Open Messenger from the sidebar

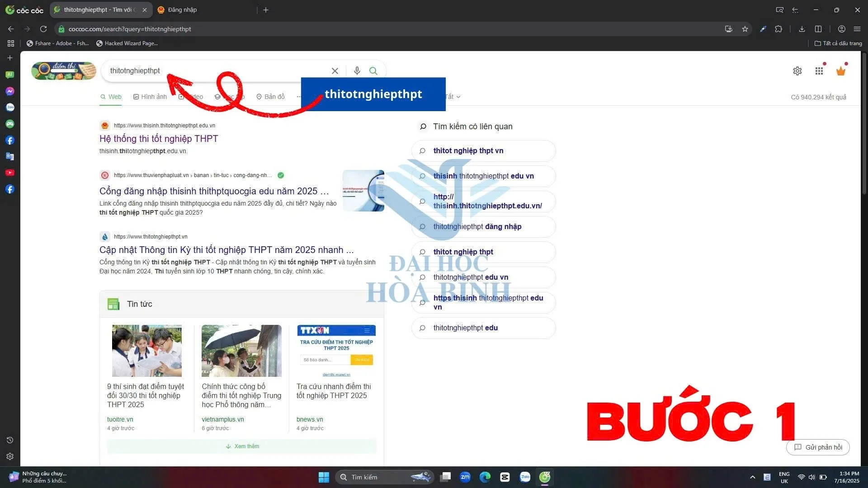[x=10, y=91]
